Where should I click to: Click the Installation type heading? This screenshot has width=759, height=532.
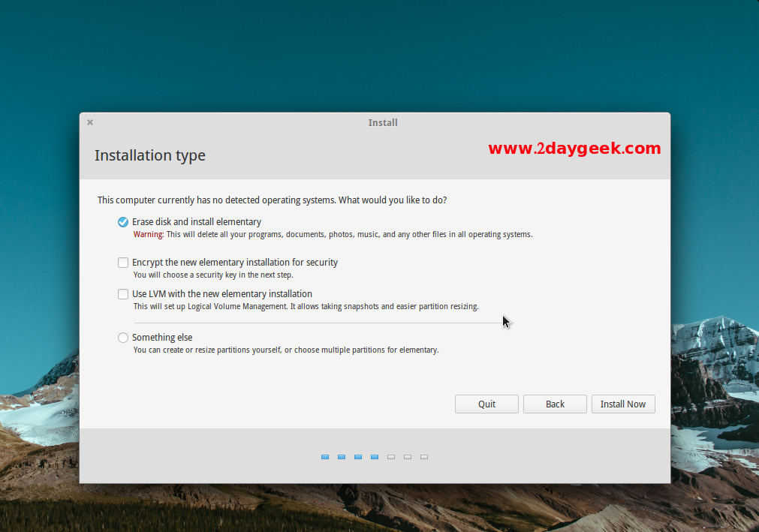(x=150, y=155)
